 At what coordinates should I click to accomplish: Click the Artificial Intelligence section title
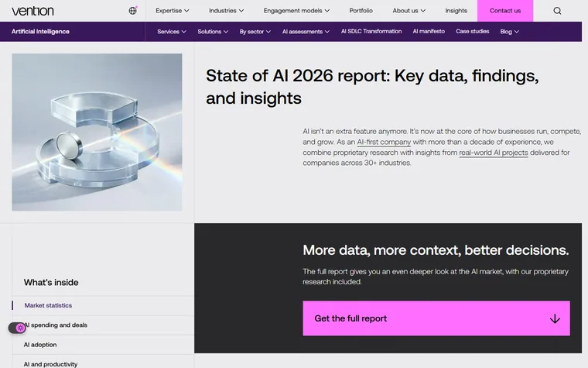tap(40, 32)
